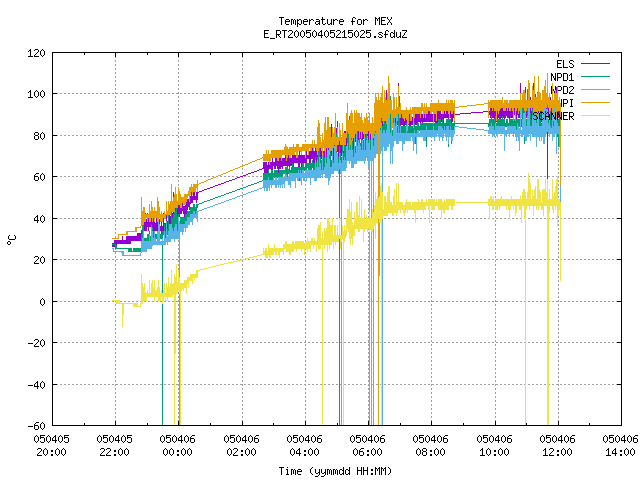Click the SCANNER legend label
This screenshot has height=480, width=640.
coord(553,116)
